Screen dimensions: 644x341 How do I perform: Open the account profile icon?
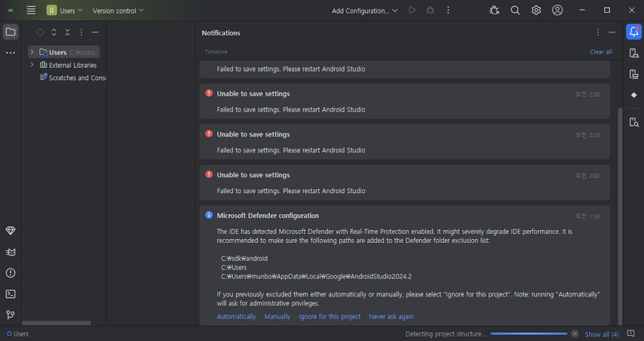[x=557, y=11]
